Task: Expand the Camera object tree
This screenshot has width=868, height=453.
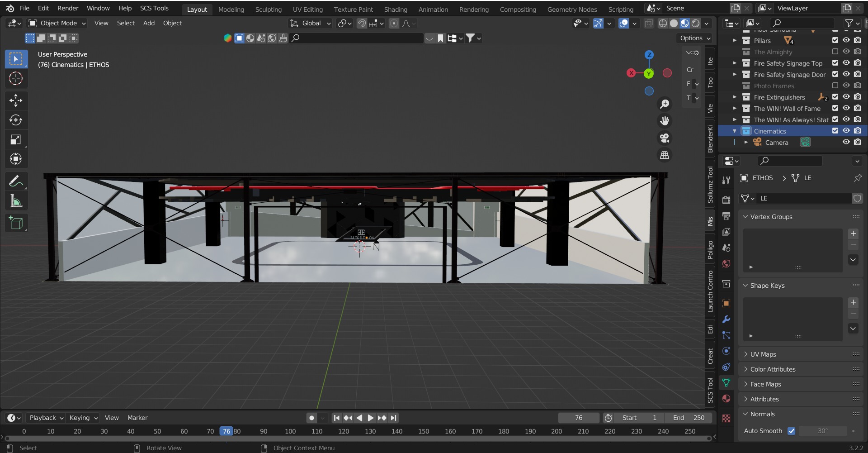Action: 746,143
